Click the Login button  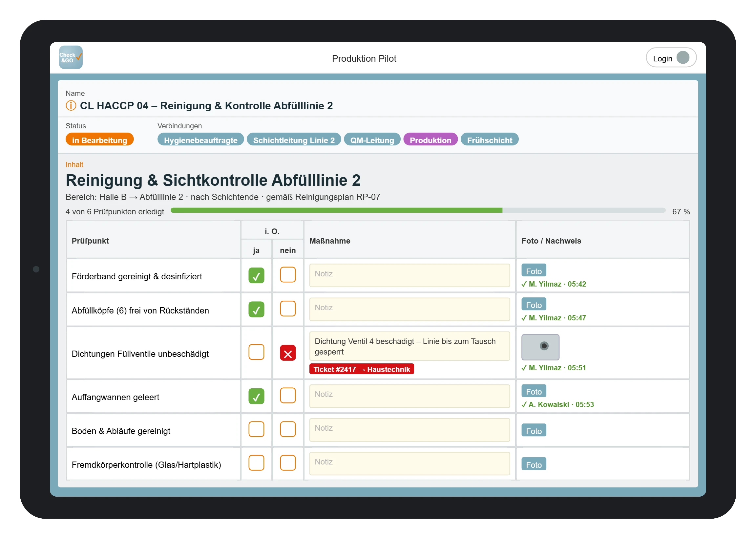671,58
